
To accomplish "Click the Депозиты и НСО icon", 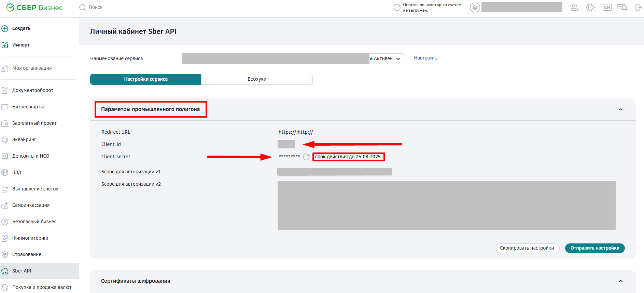I will (5, 156).
